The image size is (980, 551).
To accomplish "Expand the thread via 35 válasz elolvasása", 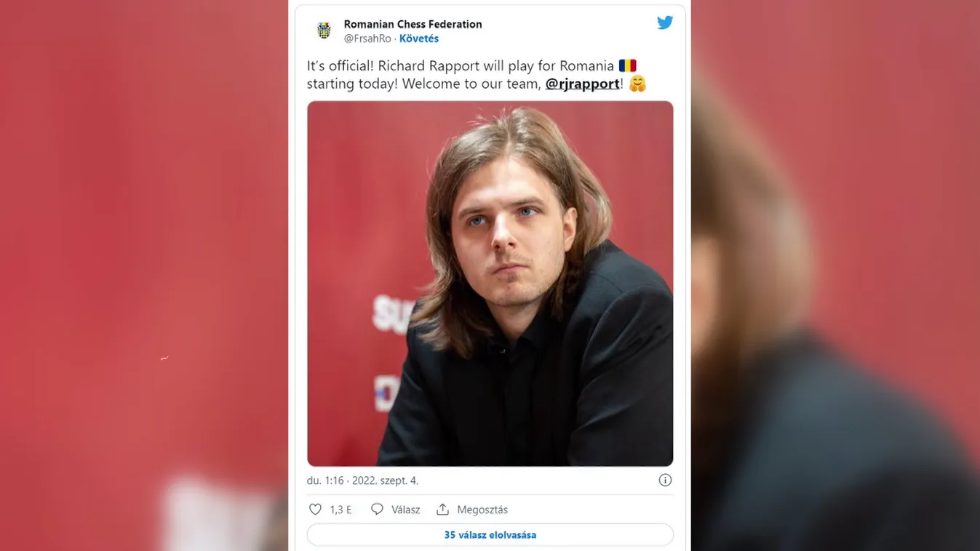I will pos(490,534).
